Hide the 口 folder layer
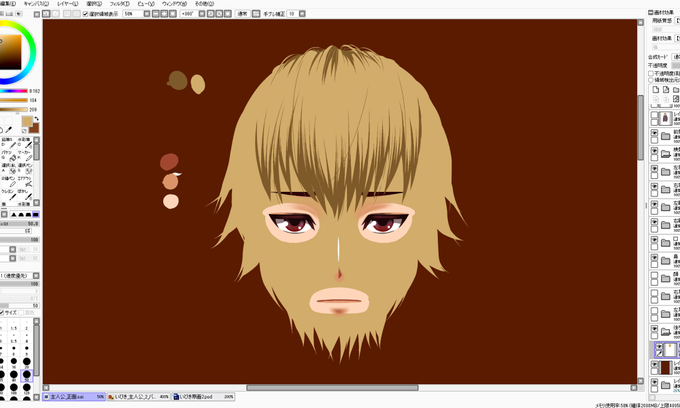 pyautogui.click(x=654, y=239)
